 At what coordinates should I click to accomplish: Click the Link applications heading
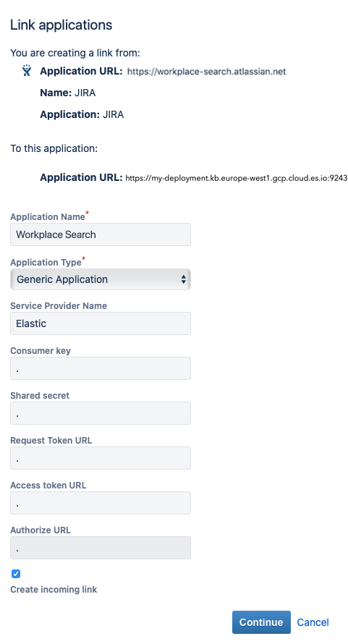tap(61, 25)
